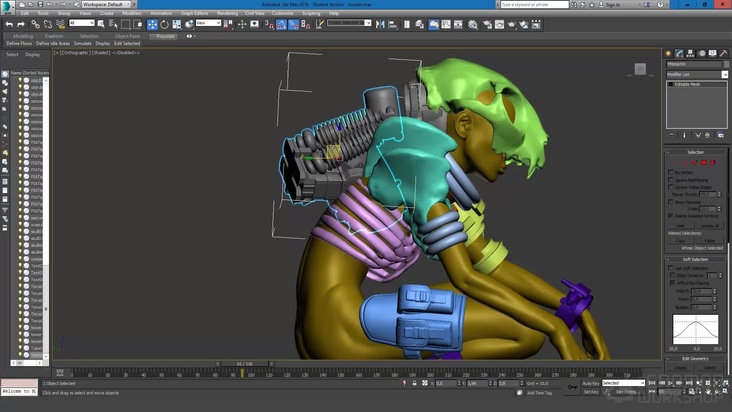Open the Hierarchy command panel icon
Image resolution: width=732 pixels, height=412 pixels.
[x=689, y=54]
